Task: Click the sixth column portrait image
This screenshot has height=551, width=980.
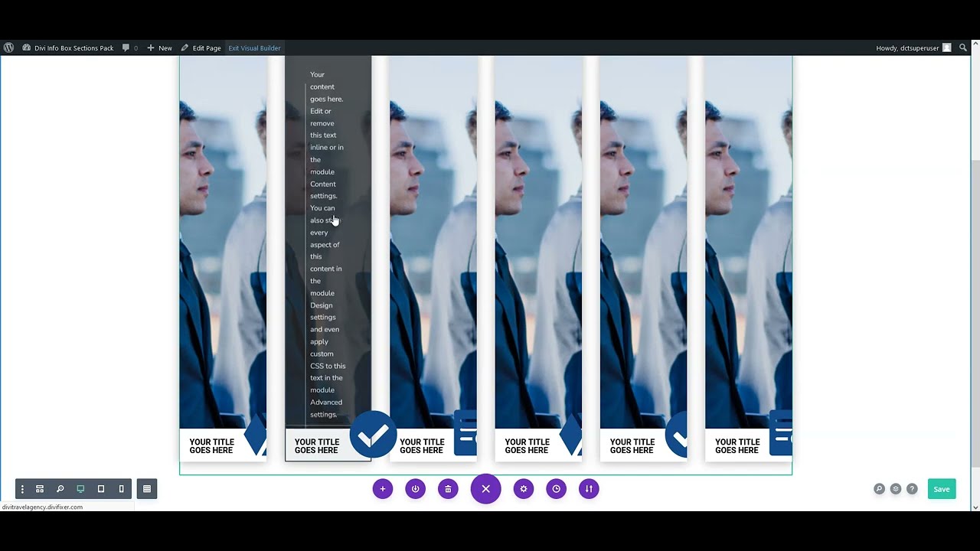Action: tap(749, 242)
